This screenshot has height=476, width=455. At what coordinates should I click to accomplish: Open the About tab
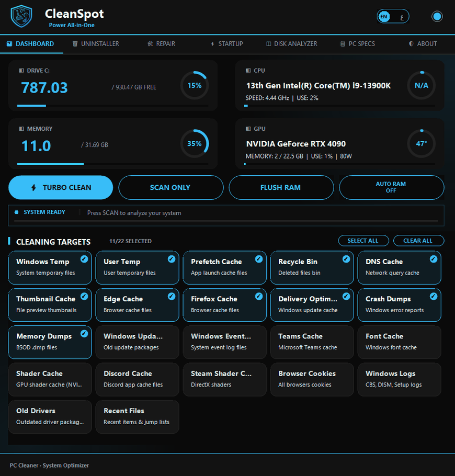point(423,44)
